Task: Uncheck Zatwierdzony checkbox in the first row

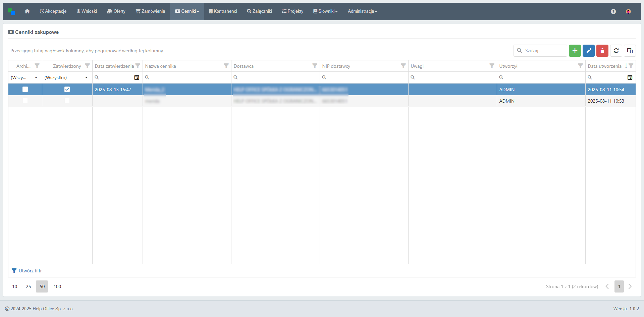Action: 67,89
